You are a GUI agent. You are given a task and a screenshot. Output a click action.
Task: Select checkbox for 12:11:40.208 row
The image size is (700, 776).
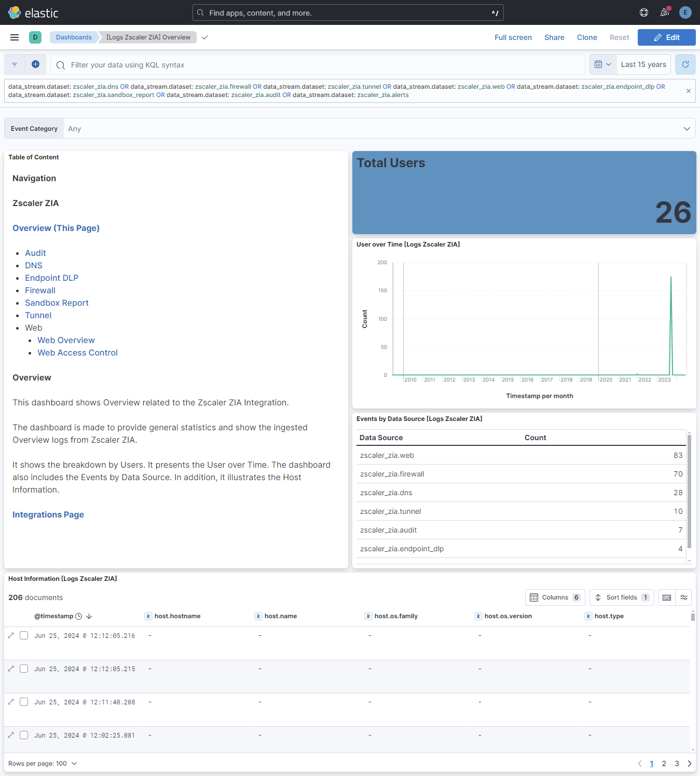point(24,702)
